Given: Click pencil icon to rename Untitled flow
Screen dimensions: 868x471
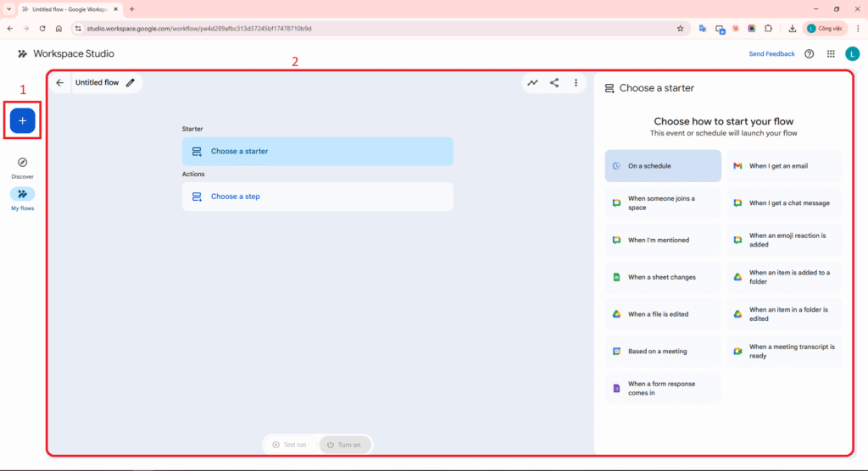Looking at the screenshot, I should tap(131, 83).
